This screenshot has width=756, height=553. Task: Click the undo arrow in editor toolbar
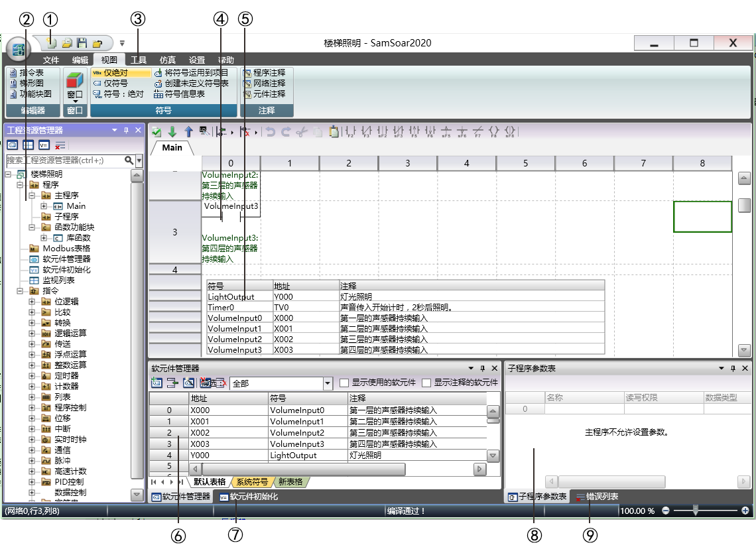click(270, 132)
